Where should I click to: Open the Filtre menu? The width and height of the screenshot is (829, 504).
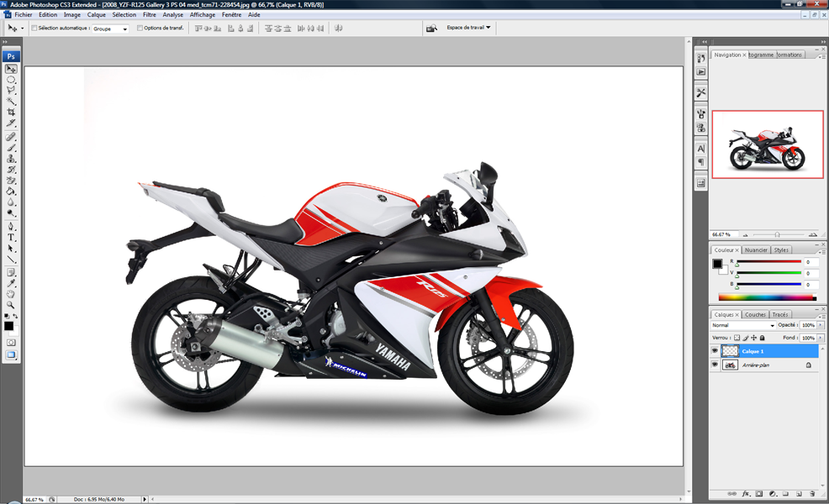coord(150,15)
